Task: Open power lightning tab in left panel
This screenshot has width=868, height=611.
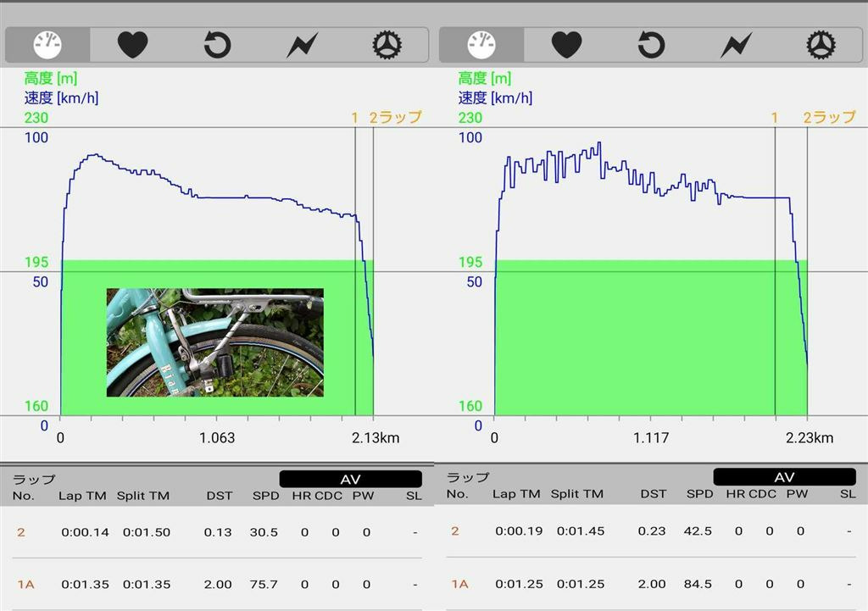Action: click(303, 45)
